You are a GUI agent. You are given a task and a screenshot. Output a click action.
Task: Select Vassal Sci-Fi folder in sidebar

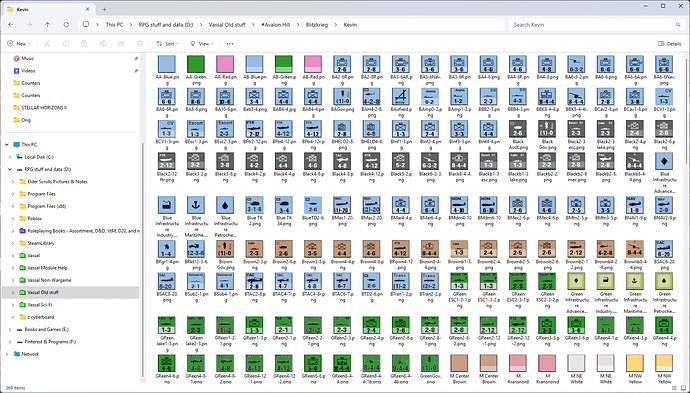pyautogui.click(x=40, y=305)
